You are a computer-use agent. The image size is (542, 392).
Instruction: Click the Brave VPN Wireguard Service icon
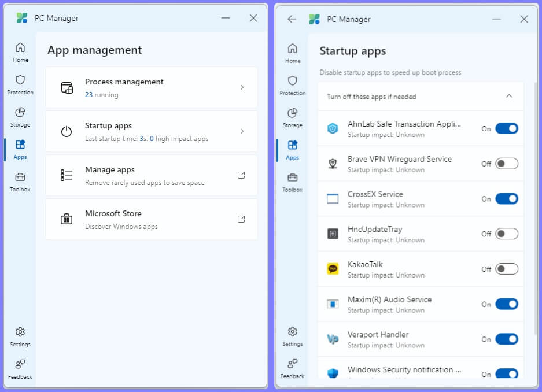(333, 164)
